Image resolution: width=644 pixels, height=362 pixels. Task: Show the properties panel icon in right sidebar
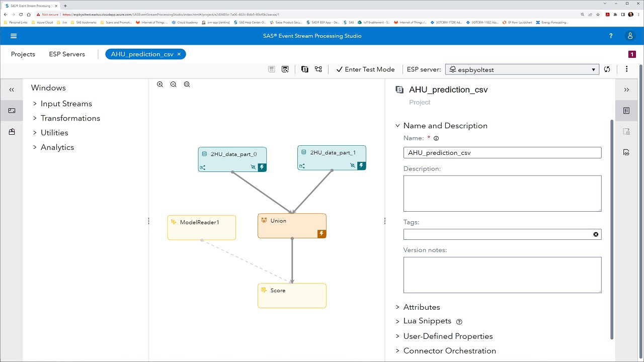(626, 111)
